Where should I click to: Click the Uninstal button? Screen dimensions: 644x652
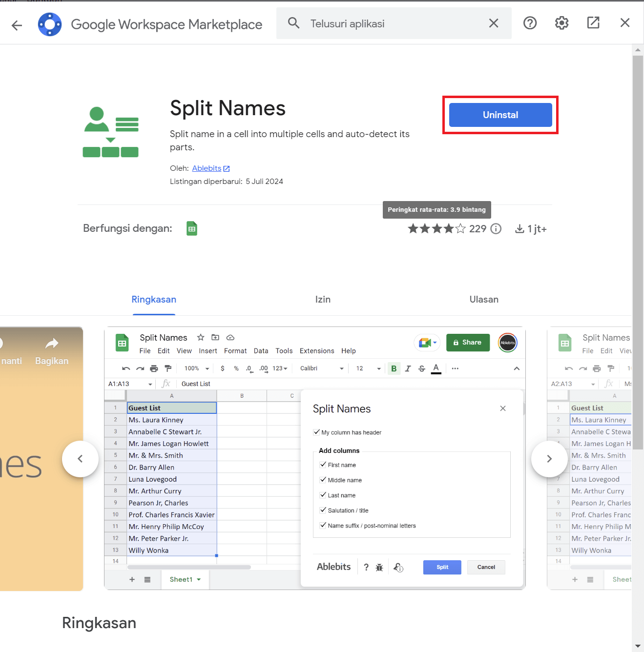coord(500,115)
